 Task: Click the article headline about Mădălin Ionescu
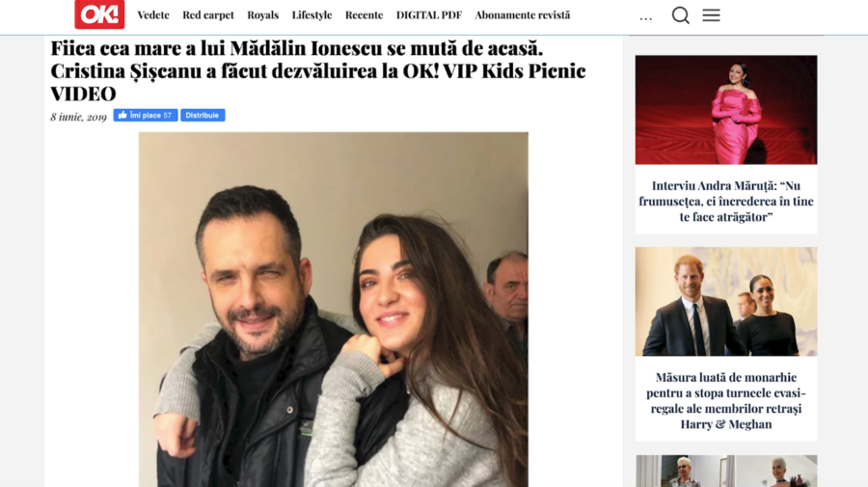pos(318,70)
